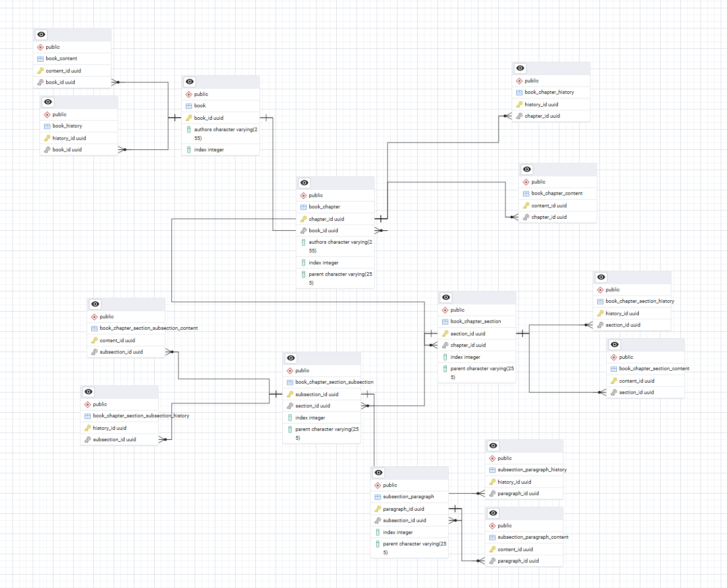Click the table icon beside subsection_paragraph

pos(378,497)
